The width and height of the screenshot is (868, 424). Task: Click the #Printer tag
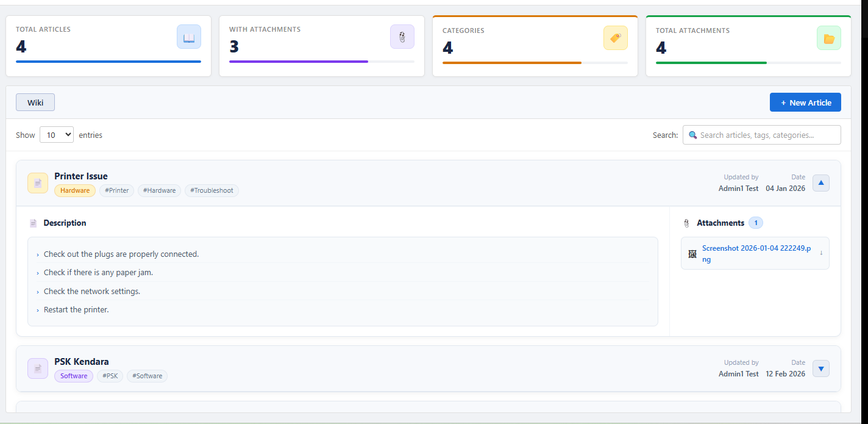click(117, 190)
